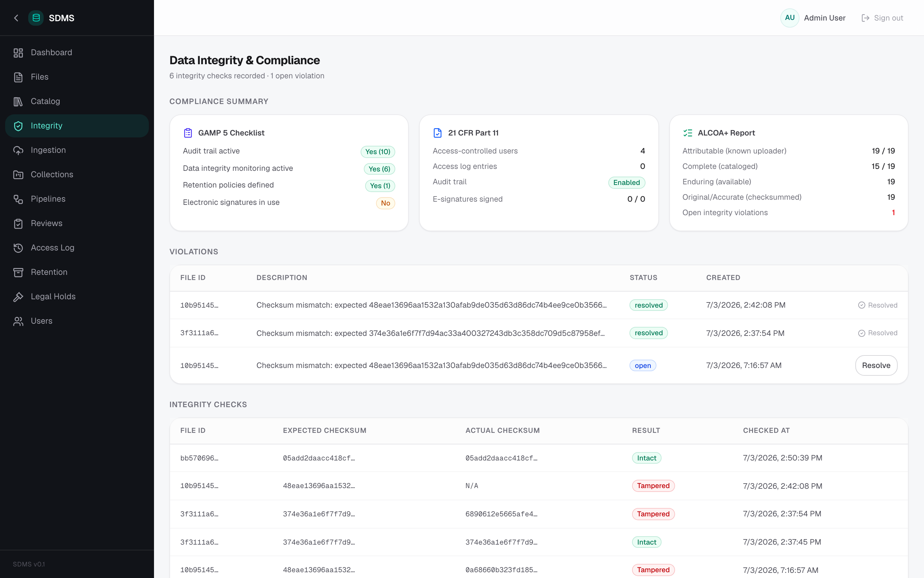The height and width of the screenshot is (578, 924).
Task: Click actual checksum 0a68660b323fd185
Action: tap(501, 570)
